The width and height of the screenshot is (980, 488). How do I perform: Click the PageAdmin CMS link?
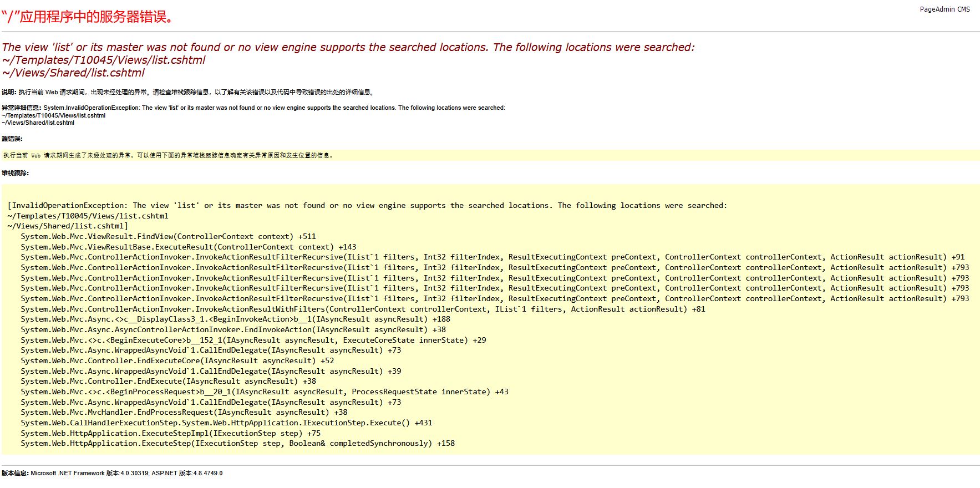[x=945, y=9]
